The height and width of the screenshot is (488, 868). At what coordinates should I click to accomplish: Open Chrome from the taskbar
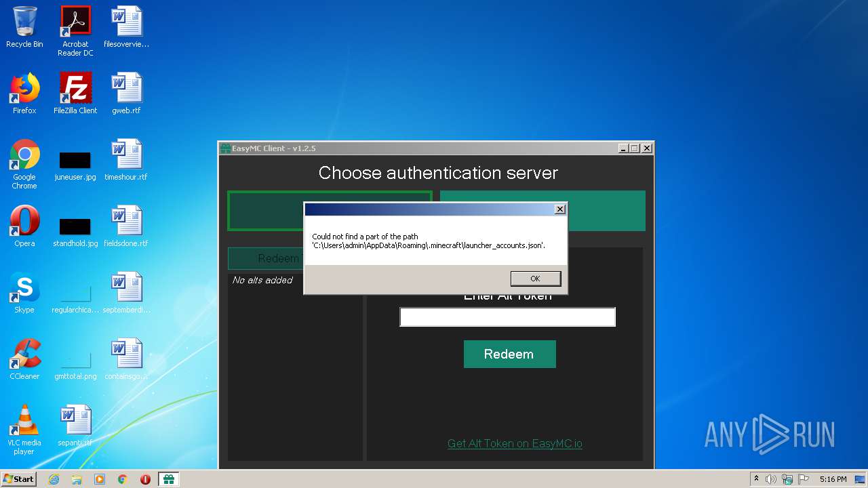123,479
